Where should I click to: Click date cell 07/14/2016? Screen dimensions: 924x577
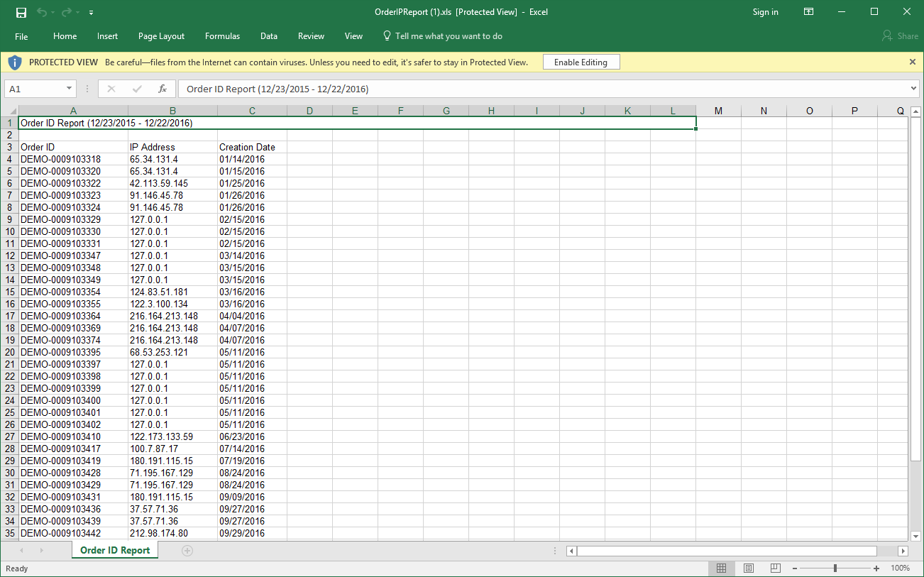(252, 449)
